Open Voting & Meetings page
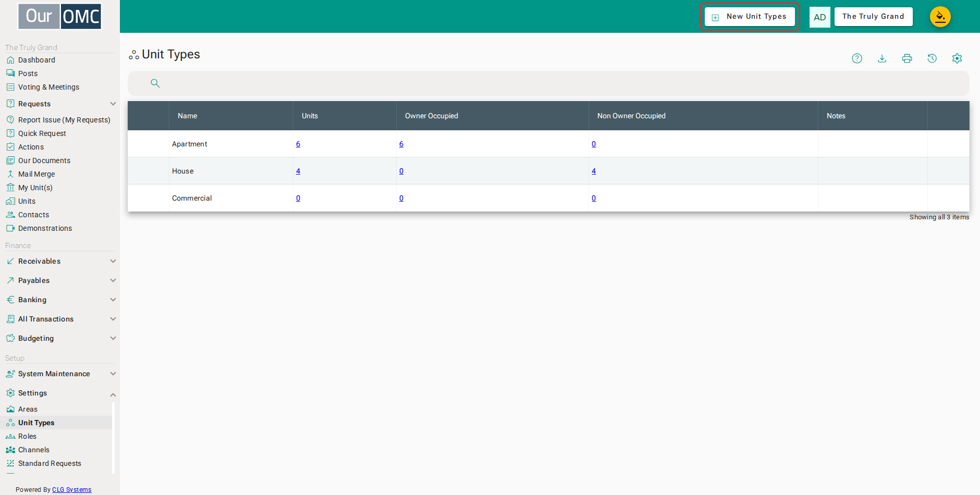 [48, 87]
